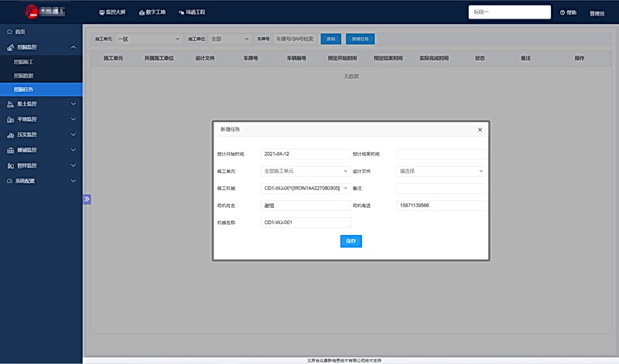Expand the 拌拌监控 sidebar section arrow

tap(74, 165)
